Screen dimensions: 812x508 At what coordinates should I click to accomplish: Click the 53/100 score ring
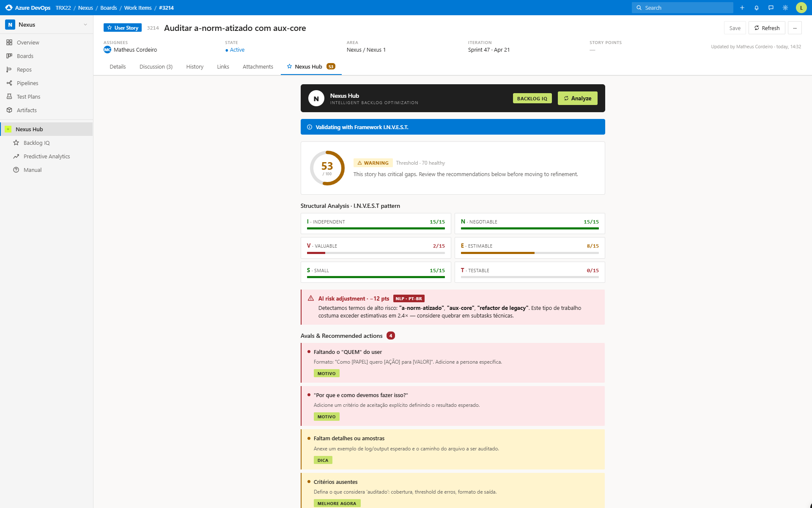click(326, 168)
